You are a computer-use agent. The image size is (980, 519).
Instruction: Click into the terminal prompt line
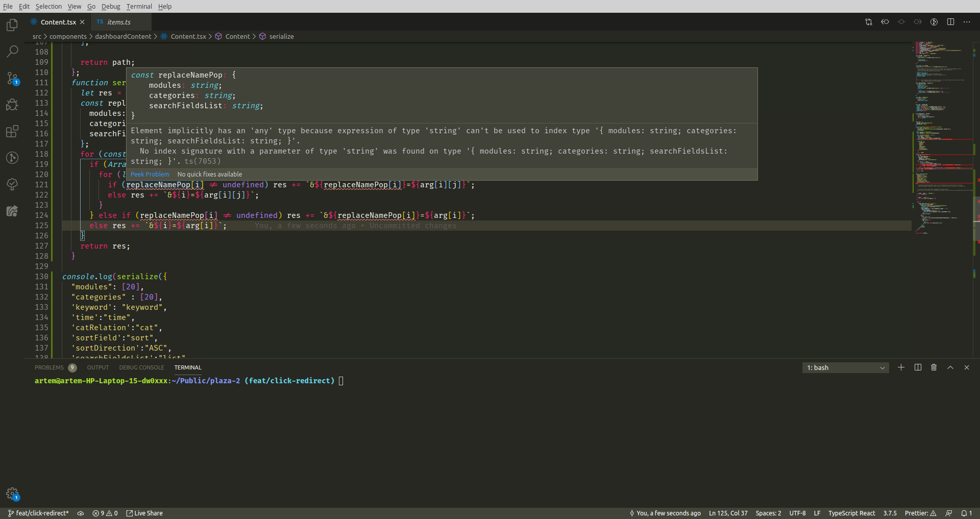(x=189, y=381)
